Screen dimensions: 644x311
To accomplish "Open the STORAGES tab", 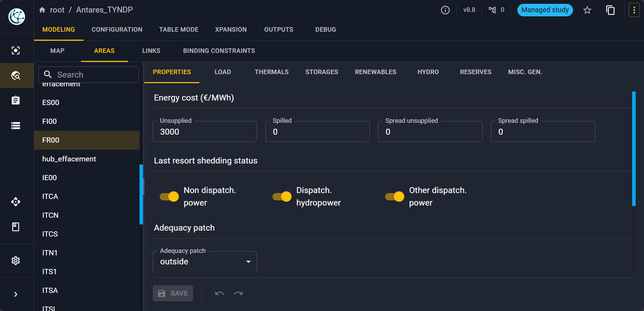I will tap(322, 72).
